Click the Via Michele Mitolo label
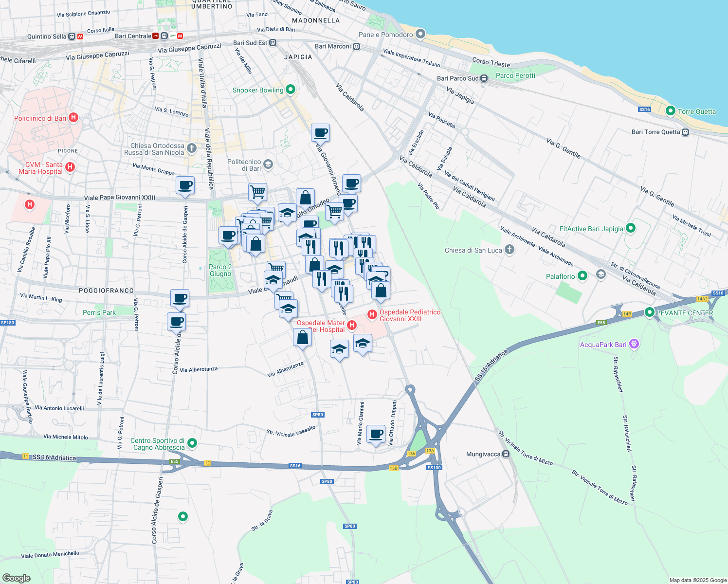Viewport: 728px width, 584px height. [x=66, y=437]
